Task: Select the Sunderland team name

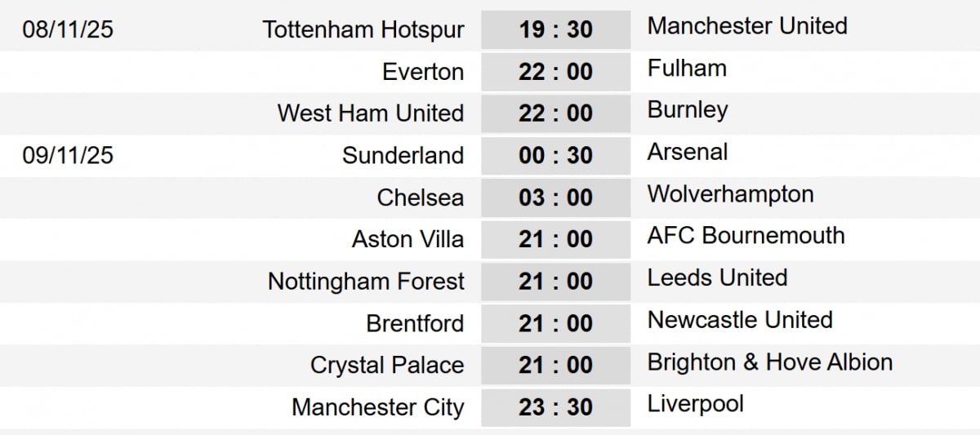Action: [403, 155]
